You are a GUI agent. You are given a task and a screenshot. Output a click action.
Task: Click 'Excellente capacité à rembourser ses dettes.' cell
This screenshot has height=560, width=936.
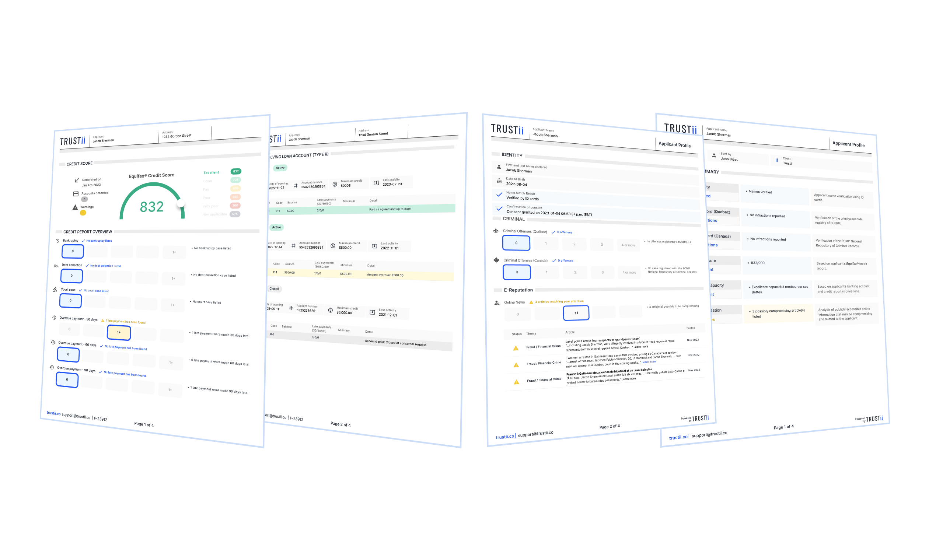click(778, 290)
